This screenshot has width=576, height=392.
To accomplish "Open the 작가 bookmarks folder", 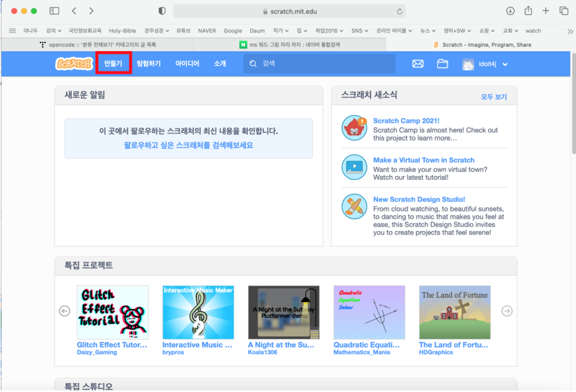I will point(281,31).
